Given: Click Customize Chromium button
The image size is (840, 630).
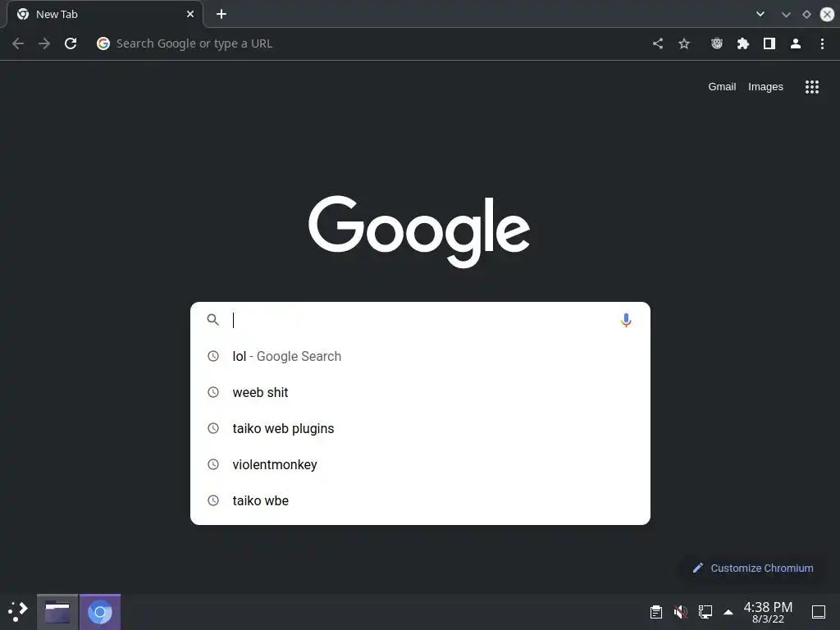Looking at the screenshot, I should [753, 568].
